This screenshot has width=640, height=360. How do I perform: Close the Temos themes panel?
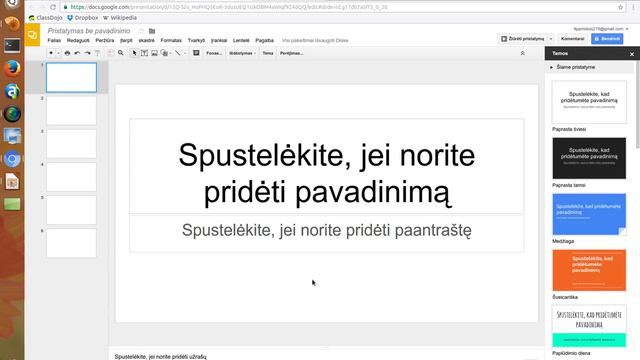(632, 54)
